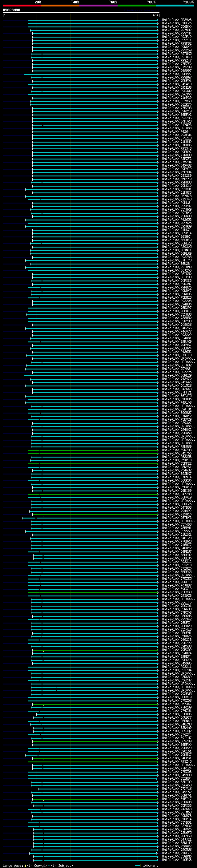The image size is (197, 868).
Task: Click the green ~80% identity legend segment
Action: (x=137, y=6)
